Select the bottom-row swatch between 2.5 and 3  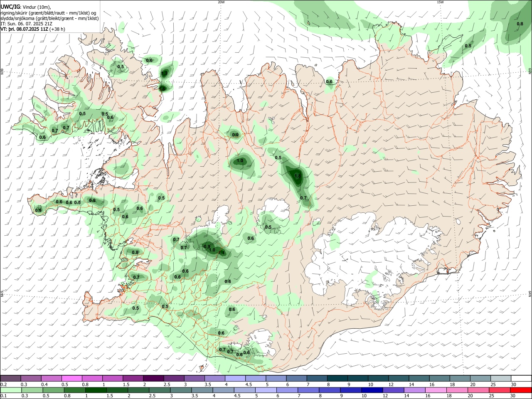[x=160, y=390]
